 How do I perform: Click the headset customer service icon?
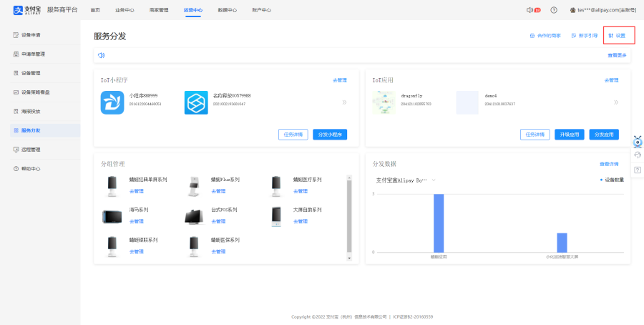tap(638, 155)
